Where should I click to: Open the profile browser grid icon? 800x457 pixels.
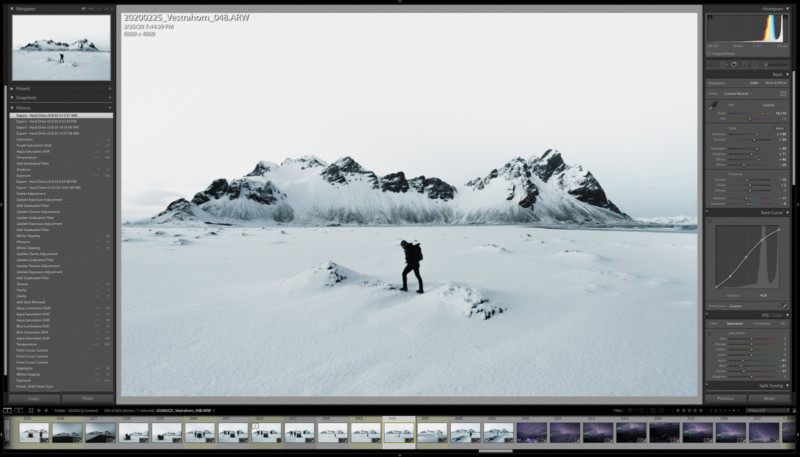coord(783,93)
